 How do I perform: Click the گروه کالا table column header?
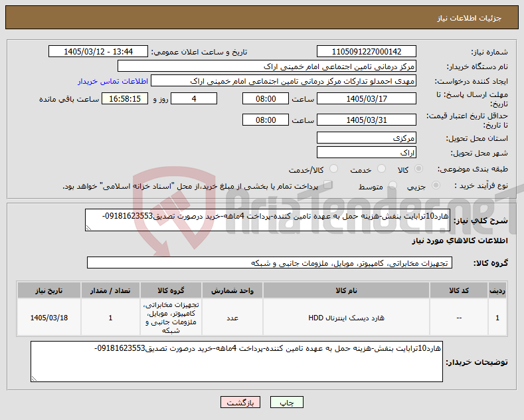[171, 290]
